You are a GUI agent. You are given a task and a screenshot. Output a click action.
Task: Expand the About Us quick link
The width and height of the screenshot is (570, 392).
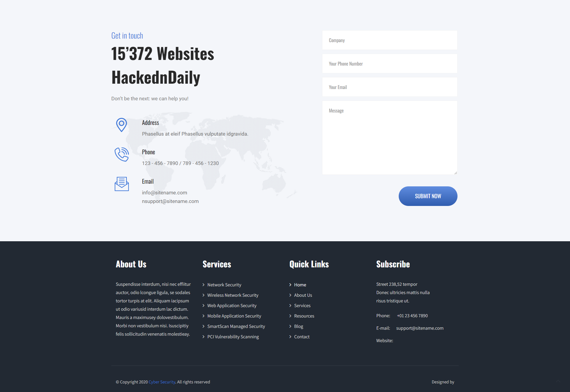tap(303, 295)
